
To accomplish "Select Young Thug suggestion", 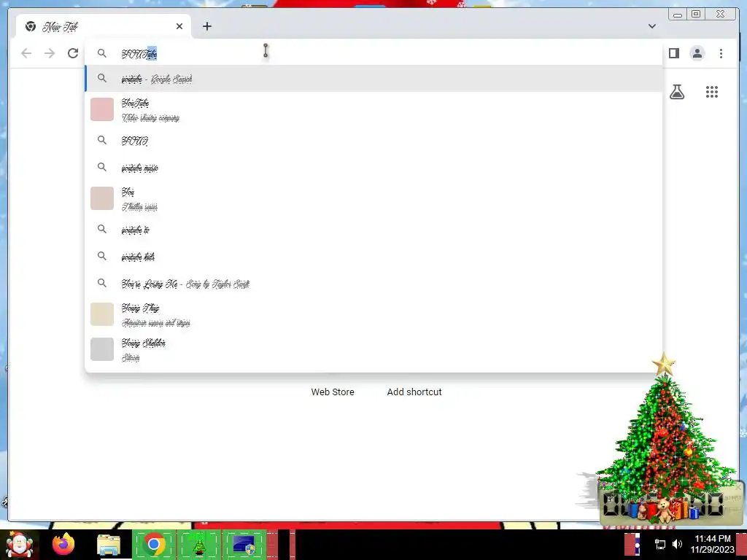I will [373, 314].
